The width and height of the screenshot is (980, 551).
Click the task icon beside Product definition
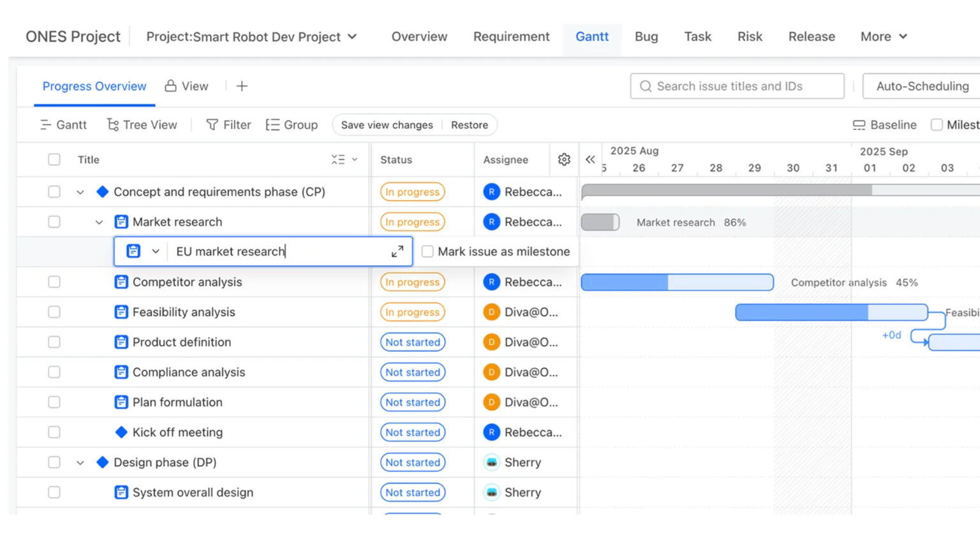[x=121, y=342]
